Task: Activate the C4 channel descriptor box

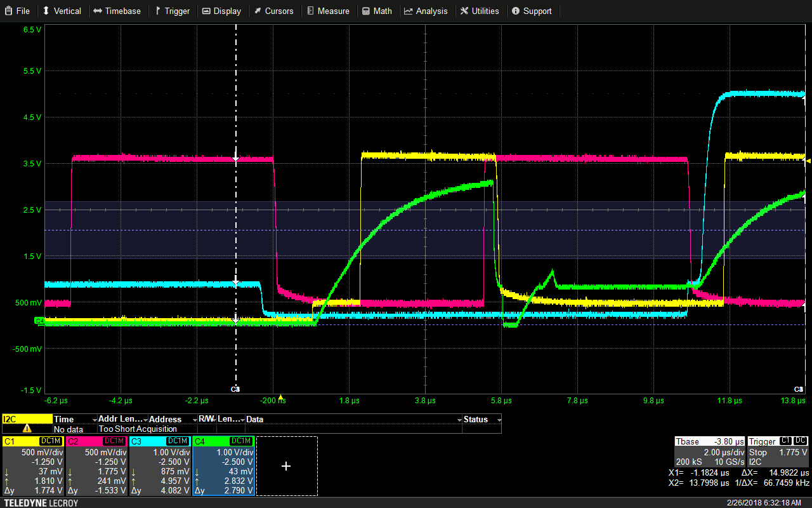Action: [x=223, y=466]
